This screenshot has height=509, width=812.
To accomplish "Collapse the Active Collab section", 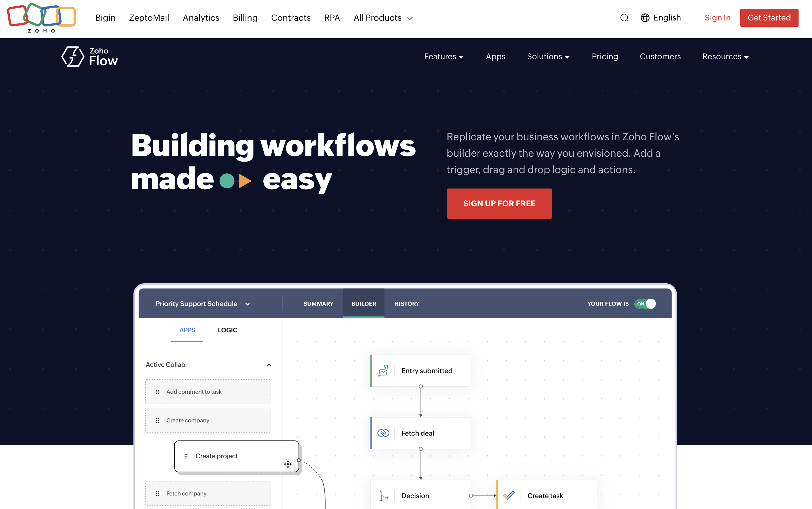I will pos(269,365).
